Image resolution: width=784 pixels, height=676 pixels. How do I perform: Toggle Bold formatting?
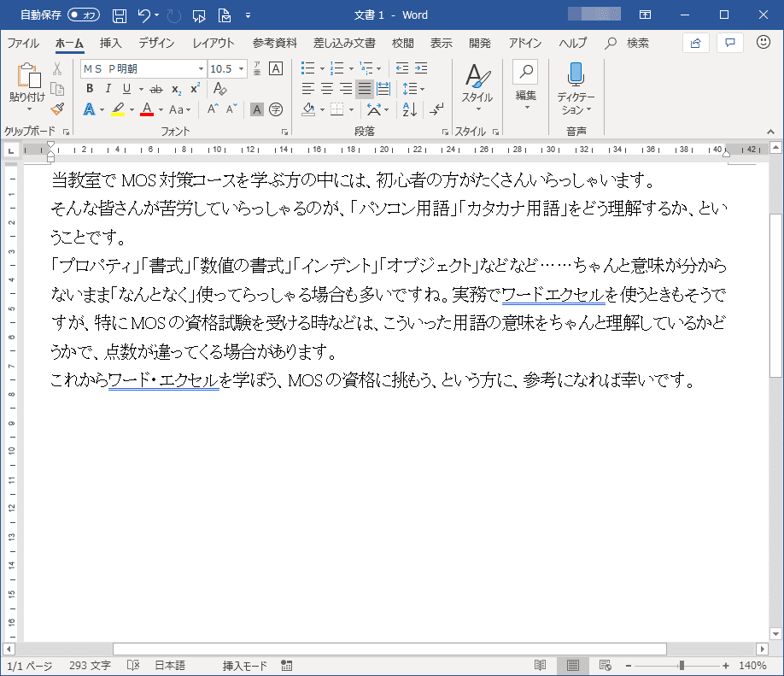pyautogui.click(x=90, y=89)
